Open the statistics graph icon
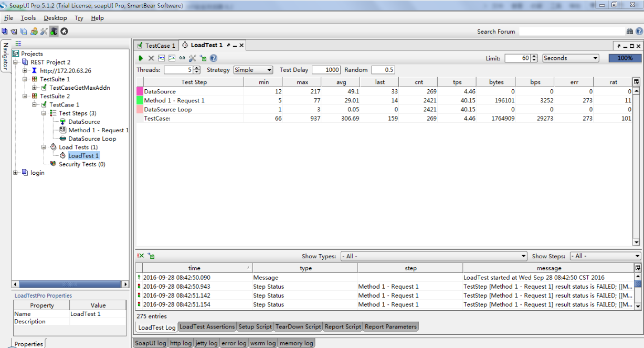644x348 pixels. pyautogui.click(x=162, y=58)
